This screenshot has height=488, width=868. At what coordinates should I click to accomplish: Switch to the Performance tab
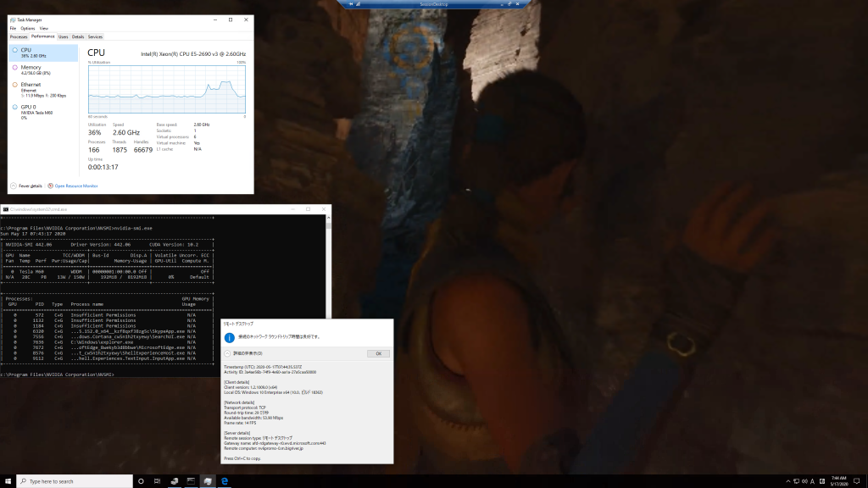coord(42,36)
